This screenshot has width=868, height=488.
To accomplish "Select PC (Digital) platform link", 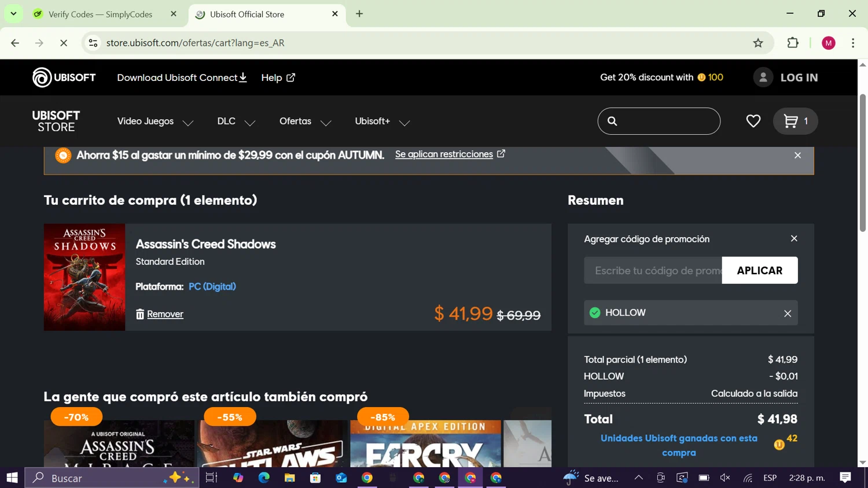I will [x=212, y=287].
